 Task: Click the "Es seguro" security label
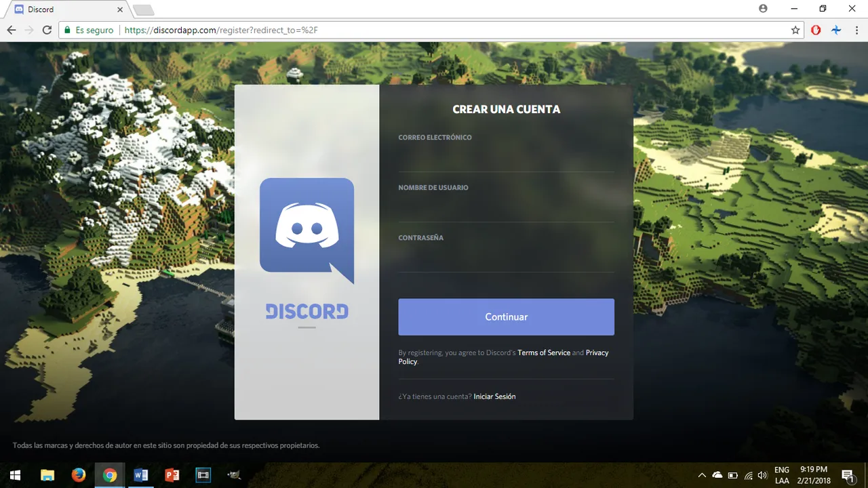[x=94, y=30]
